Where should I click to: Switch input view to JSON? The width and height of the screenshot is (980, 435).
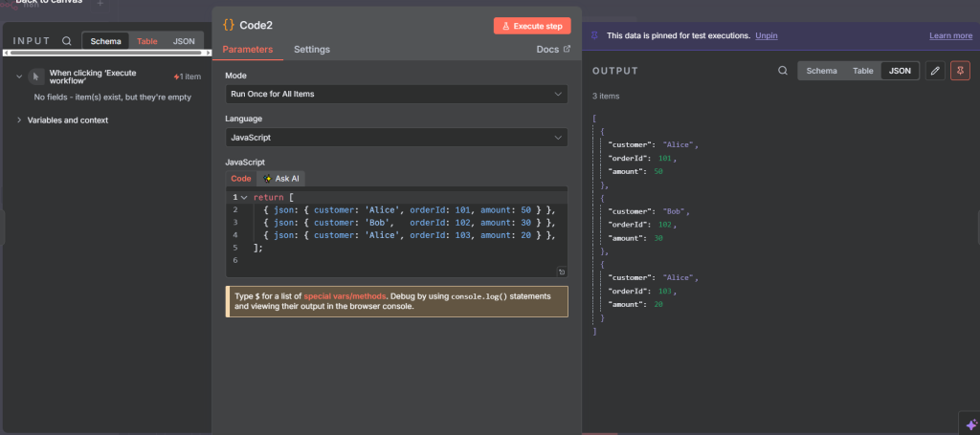click(184, 41)
